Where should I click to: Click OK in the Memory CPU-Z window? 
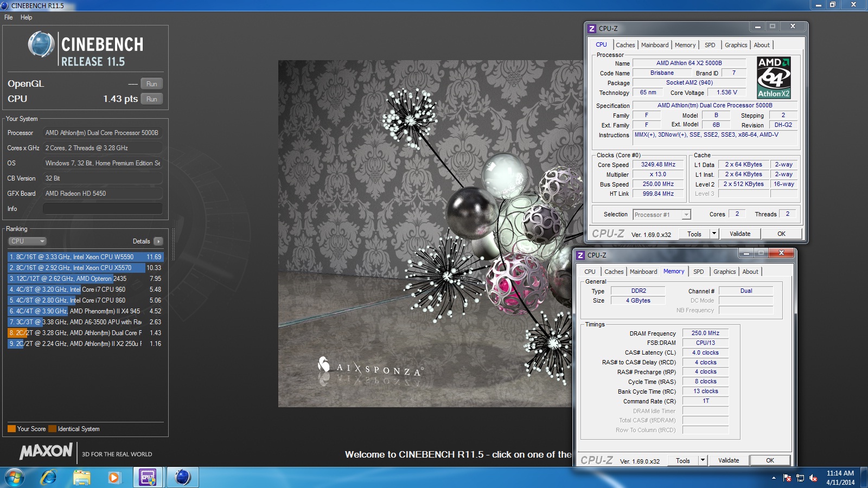click(770, 460)
